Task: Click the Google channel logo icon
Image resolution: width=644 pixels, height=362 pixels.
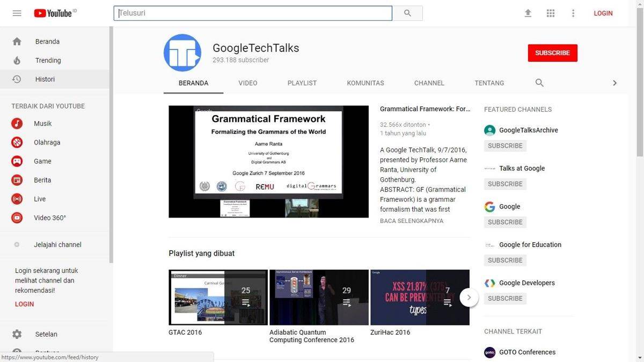Action: coord(489,206)
